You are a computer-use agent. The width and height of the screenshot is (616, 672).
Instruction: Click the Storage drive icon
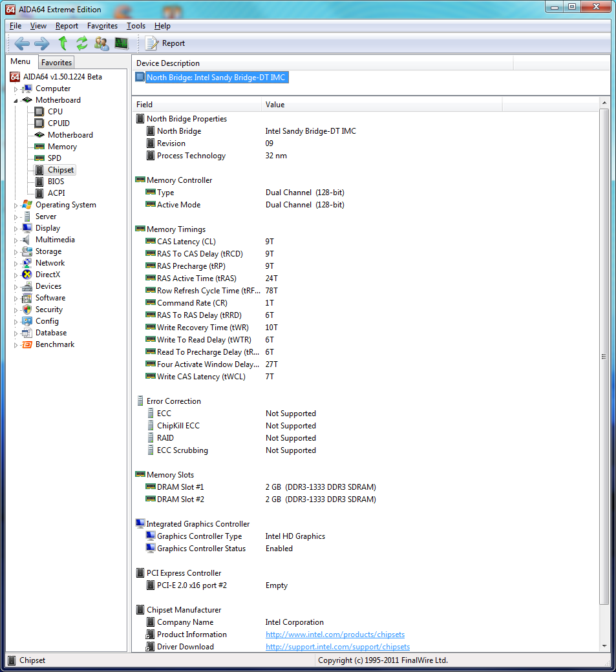pyautogui.click(x=27, y=251)
